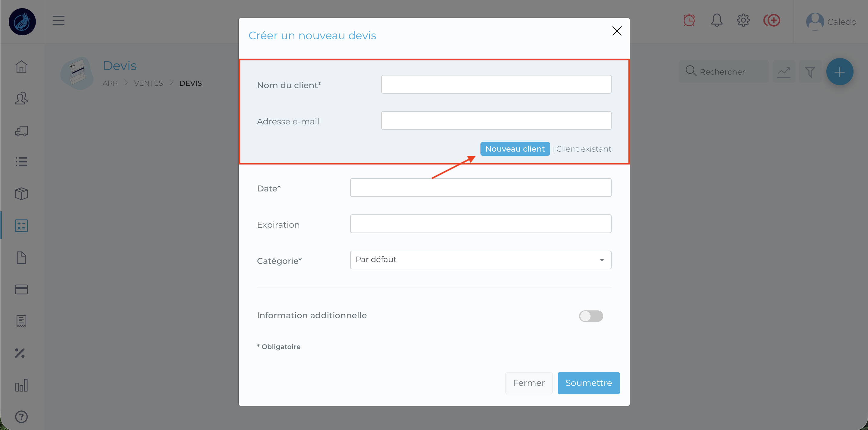Enable the Information additionnelle toggle
This screenshot has width=868, height=430.
(591, 316)
